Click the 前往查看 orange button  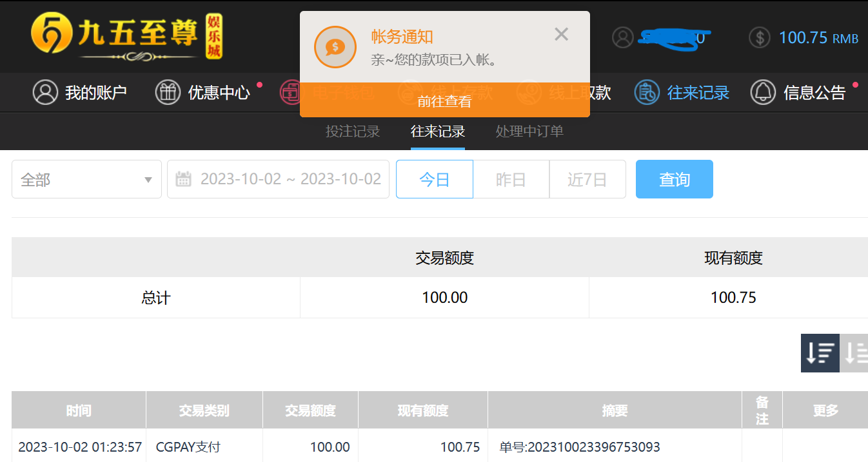click(444, 101)
